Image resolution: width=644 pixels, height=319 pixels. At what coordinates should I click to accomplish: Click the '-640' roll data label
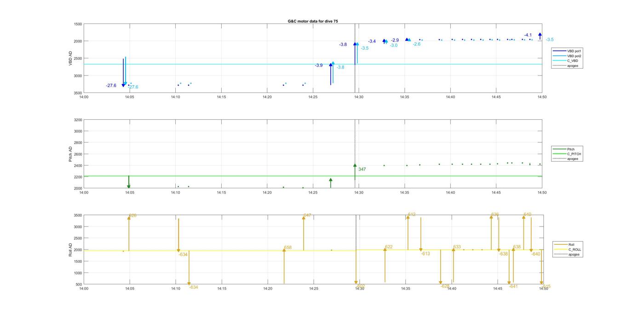pos(536,254)
